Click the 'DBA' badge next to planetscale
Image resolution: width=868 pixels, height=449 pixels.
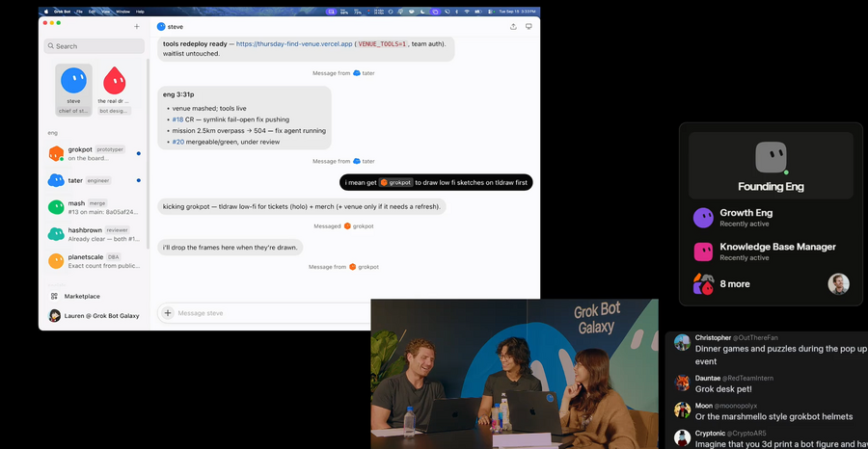(114, 256)
